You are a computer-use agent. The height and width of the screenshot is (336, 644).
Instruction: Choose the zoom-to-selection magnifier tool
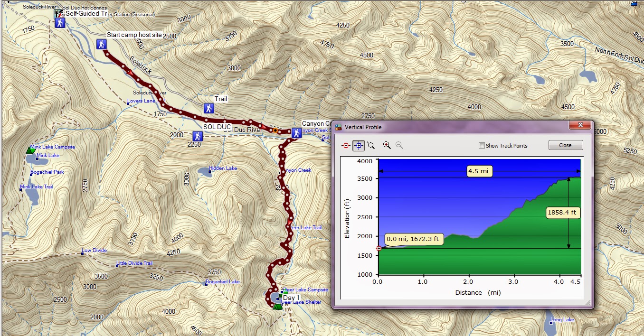pos(371,146)
